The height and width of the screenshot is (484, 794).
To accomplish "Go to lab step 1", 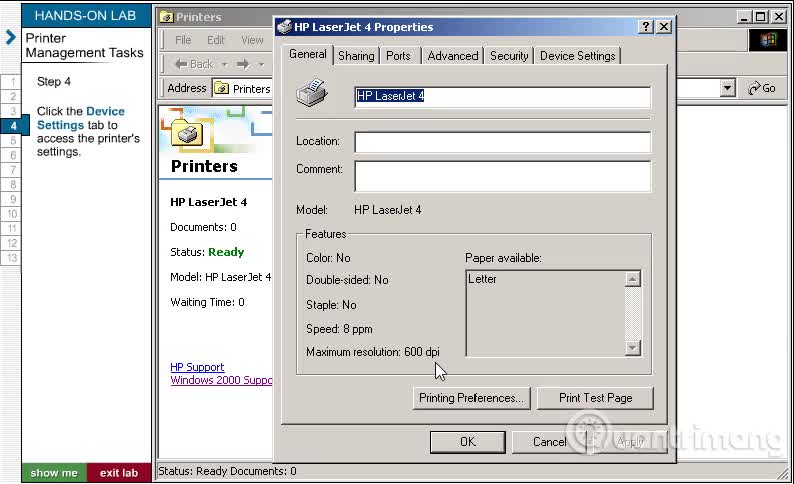I will (12, 82).
